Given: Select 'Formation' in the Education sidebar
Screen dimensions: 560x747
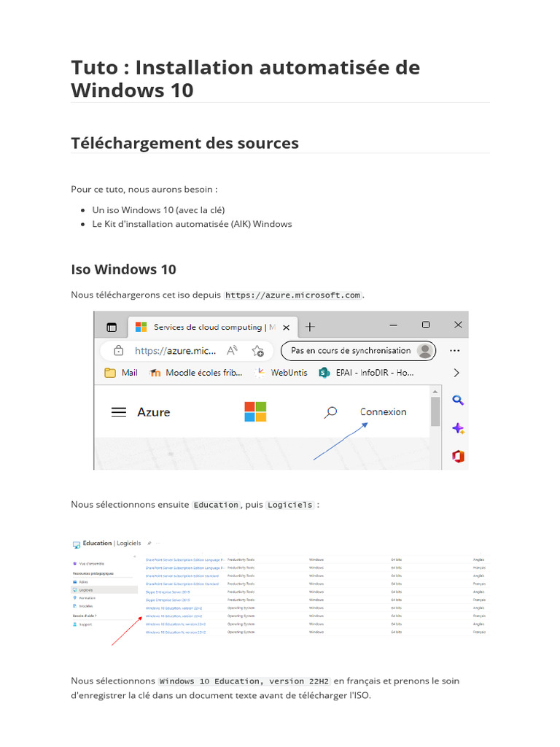Looking at the screenshot, I should (85, 598).
